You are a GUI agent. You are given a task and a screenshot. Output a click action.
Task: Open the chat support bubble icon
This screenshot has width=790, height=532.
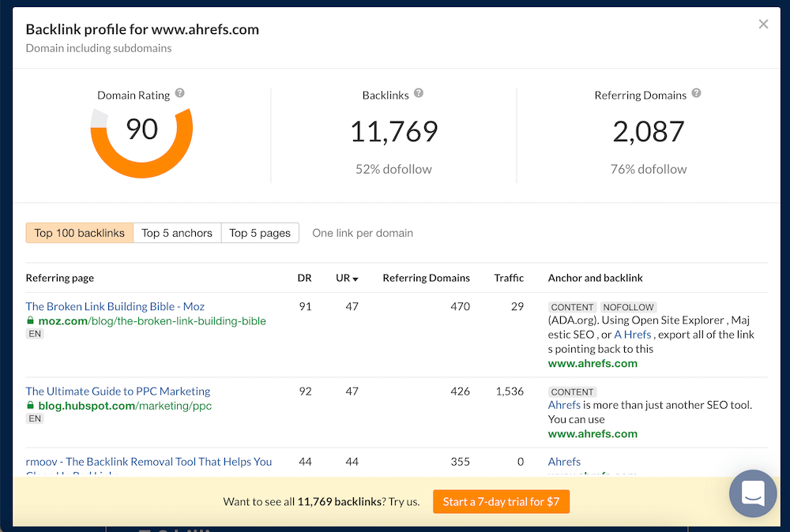(x=753, y=493)
